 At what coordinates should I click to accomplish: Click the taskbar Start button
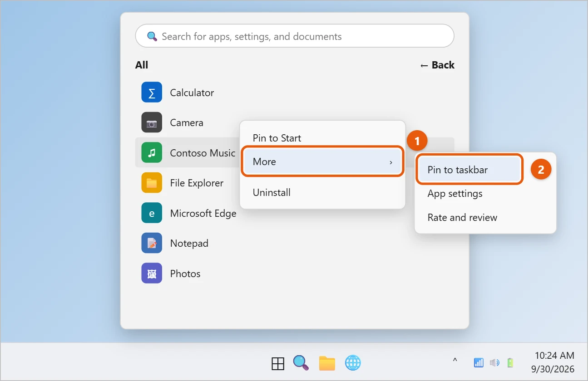(x=278, y=363)
